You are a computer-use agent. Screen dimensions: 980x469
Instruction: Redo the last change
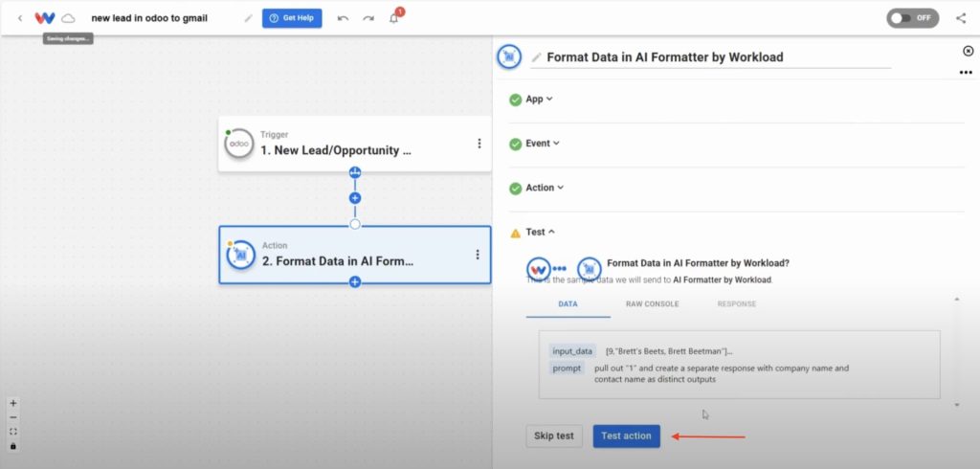pyautogui.click(x=368, y=18)
